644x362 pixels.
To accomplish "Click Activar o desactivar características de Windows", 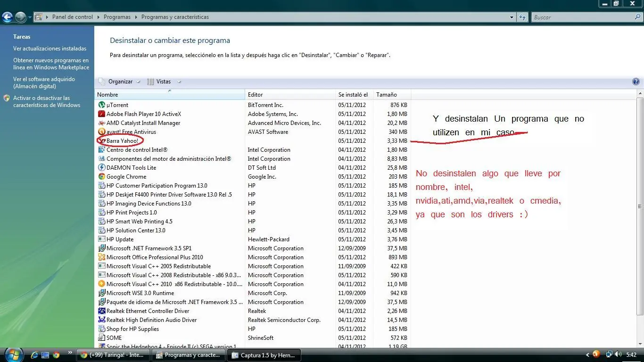I will click(46, 102).
